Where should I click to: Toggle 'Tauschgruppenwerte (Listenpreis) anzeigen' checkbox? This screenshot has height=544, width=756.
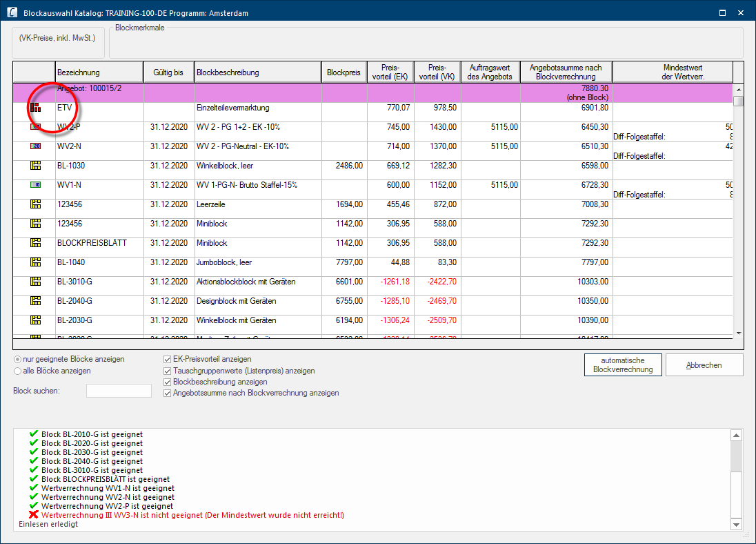tap(167, 371)
